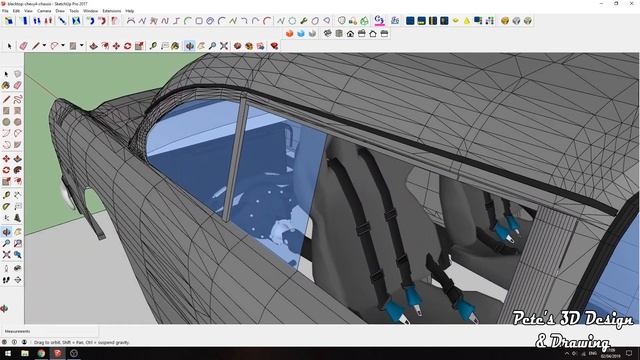Switch to Iso view

coord(327,33)
